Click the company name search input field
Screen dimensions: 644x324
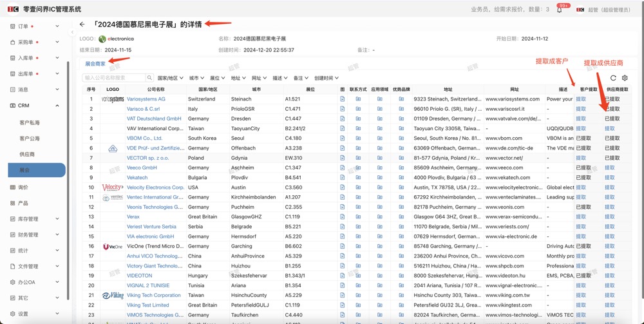coord(113,78)
